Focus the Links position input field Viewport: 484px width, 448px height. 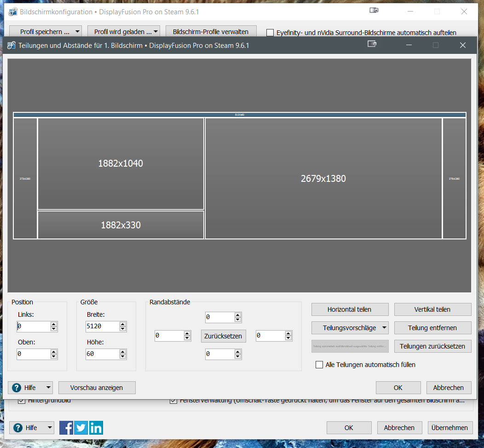[x=33, y=326]
